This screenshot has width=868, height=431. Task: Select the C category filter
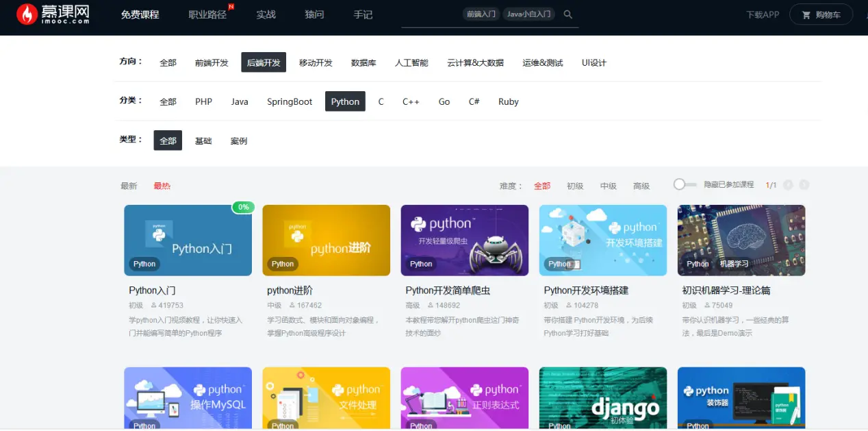click(381, 101)
